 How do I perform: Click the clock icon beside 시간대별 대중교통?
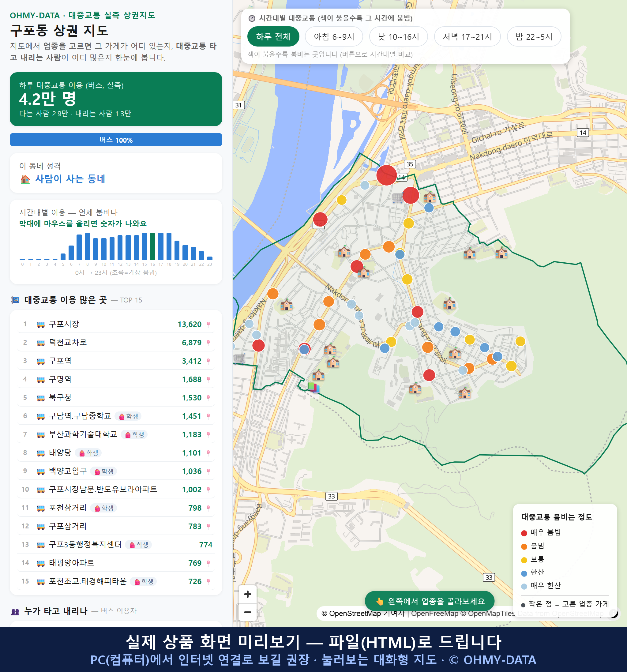252,18
